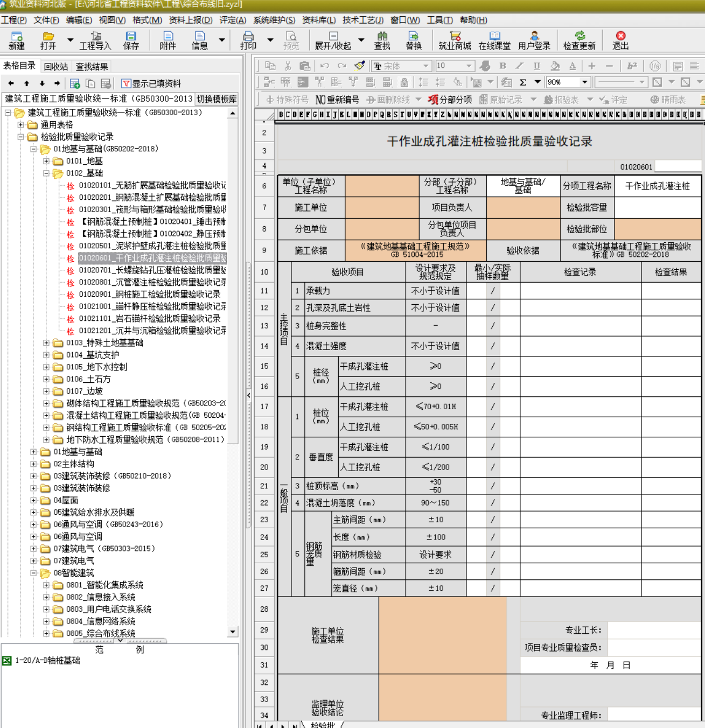Click the panel collapse arrow on splitter

(x=248, y=395)
